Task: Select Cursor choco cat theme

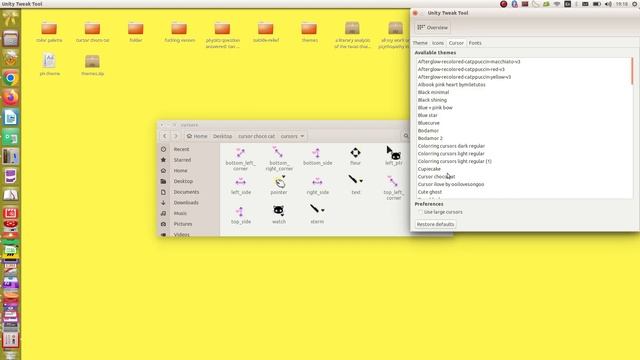Action: [x=524, y=177]
